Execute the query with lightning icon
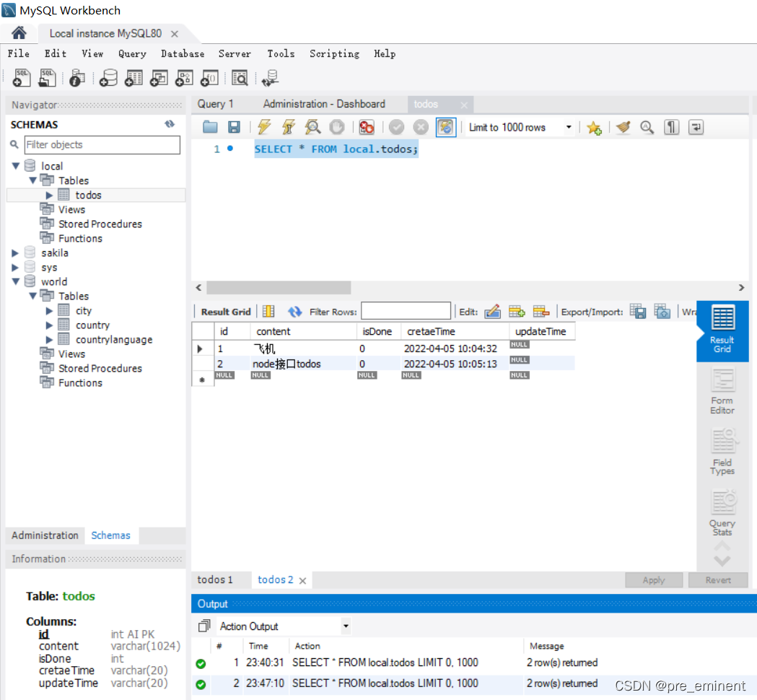Image resolution: width=757 pixels, height=700 pixels. click(x=264, y=127)
